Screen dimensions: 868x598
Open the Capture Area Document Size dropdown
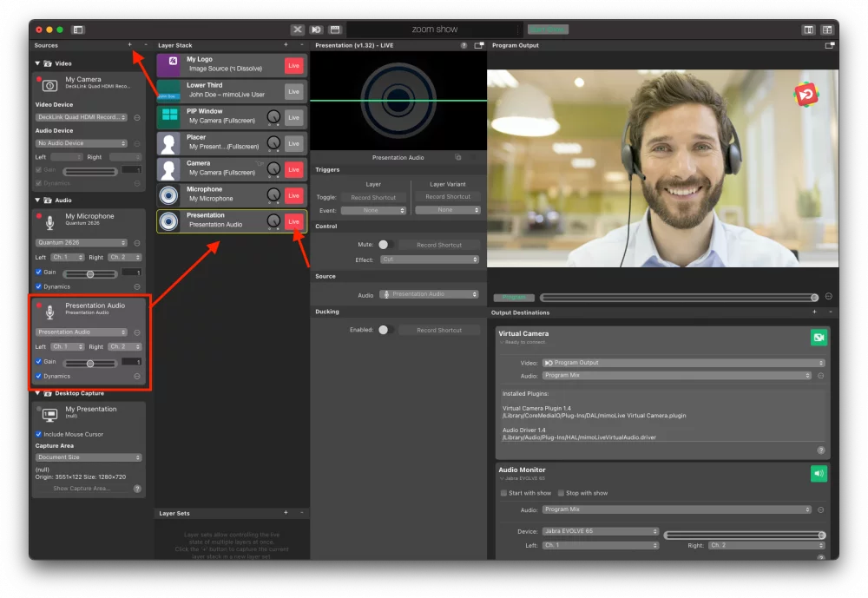pyautogui.click(x=89, y=457)
